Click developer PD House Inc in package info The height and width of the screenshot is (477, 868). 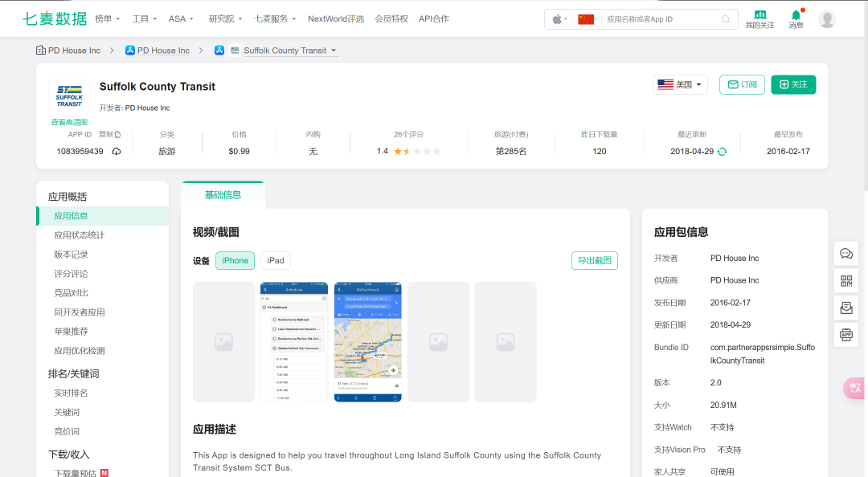[735, 258]
